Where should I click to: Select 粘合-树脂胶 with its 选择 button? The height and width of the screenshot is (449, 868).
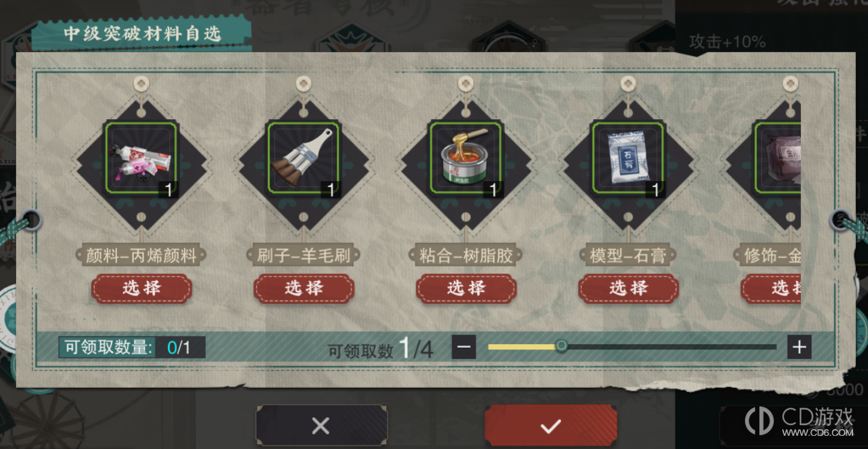click(466, 288)
